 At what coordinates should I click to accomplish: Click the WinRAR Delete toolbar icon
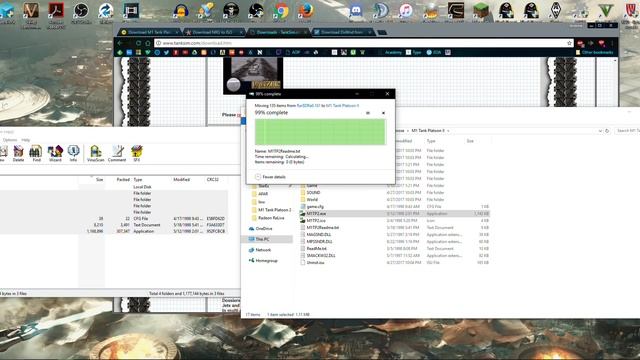[x=18, y=153]
